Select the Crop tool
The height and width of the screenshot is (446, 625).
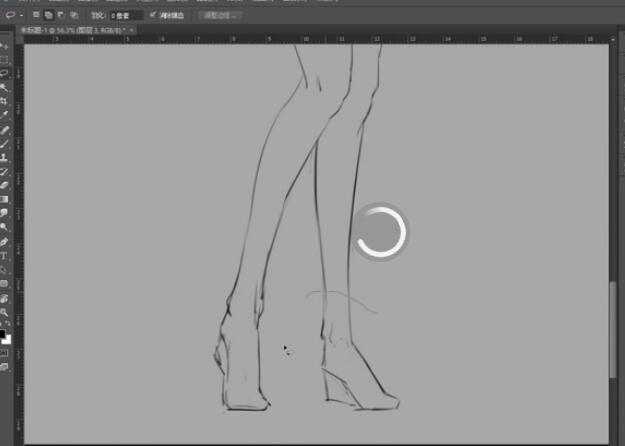(4, 101)
